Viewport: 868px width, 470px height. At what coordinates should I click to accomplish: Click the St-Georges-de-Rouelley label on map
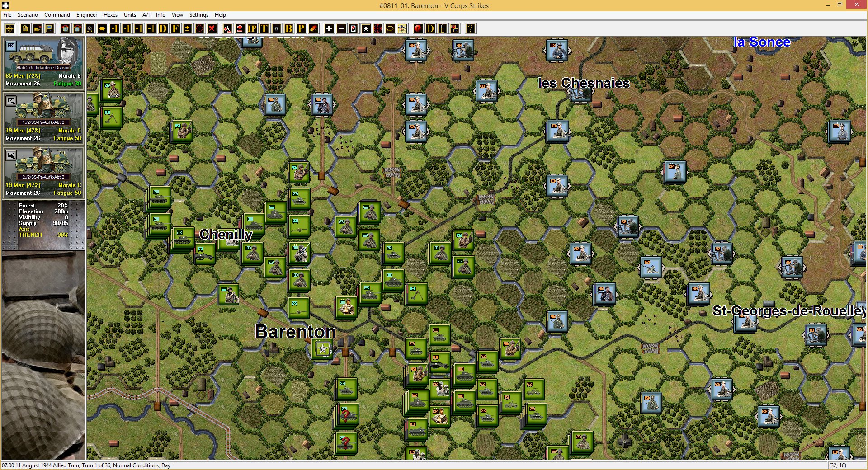pos(789,311)
